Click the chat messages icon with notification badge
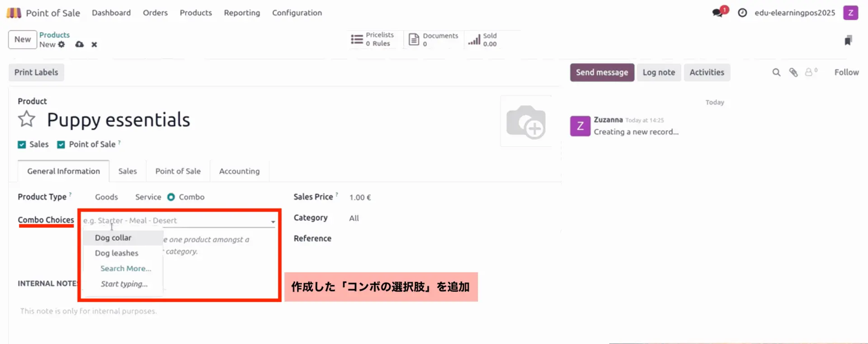 (717, 13)
